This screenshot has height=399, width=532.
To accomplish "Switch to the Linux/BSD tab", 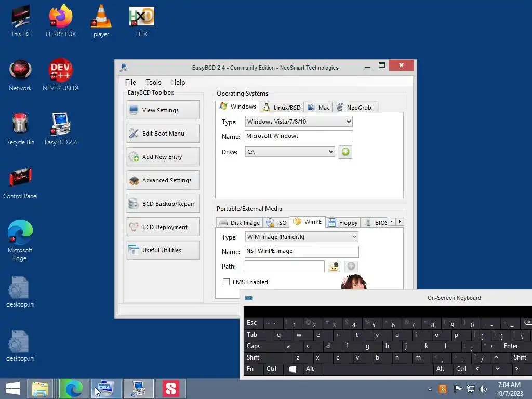I will point(282,107).
